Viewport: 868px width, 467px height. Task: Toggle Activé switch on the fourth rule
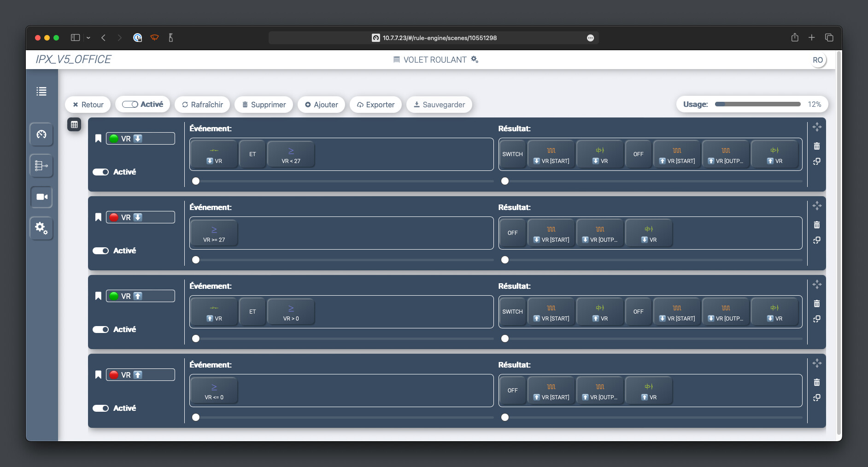click(x=101, y=408)
